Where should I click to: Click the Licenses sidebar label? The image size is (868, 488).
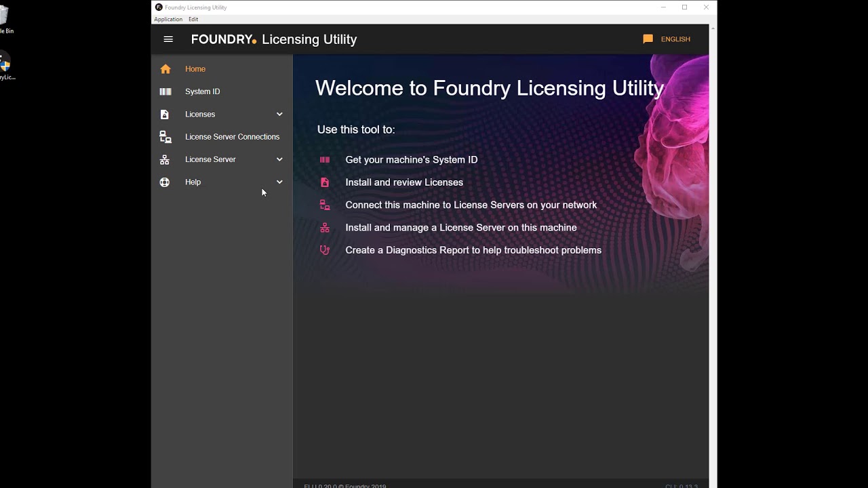coord(200,115)
